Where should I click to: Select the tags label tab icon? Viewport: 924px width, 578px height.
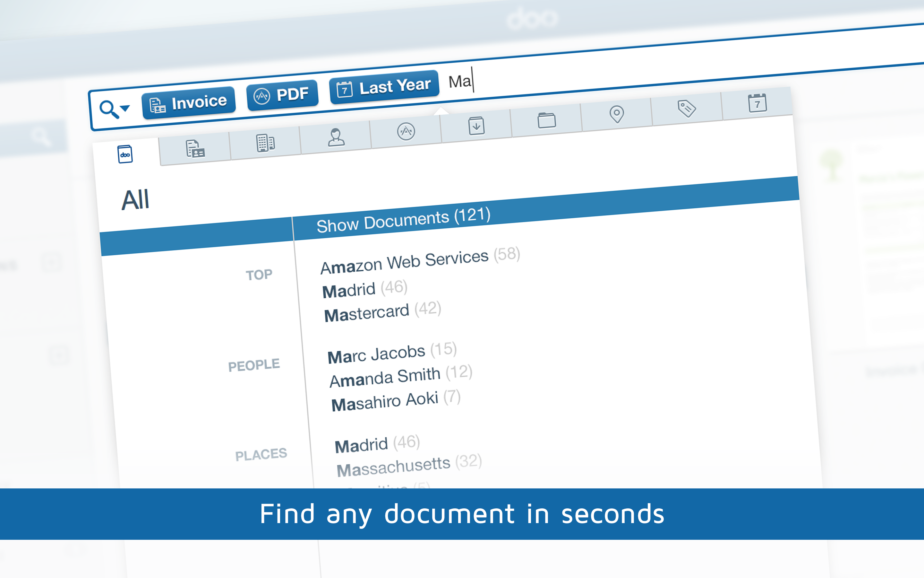pos(687,109)
